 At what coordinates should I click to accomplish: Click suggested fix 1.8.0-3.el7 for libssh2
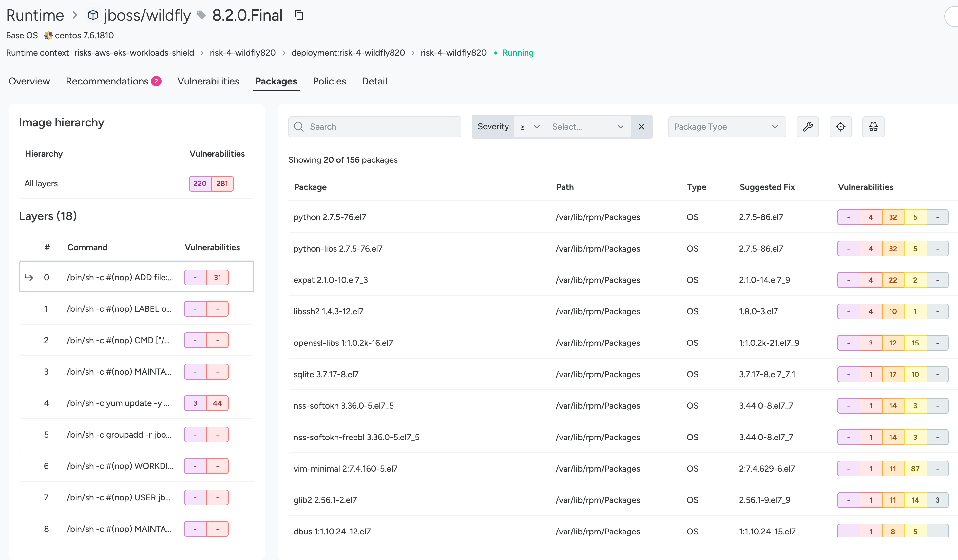click(x=758, y=311)
